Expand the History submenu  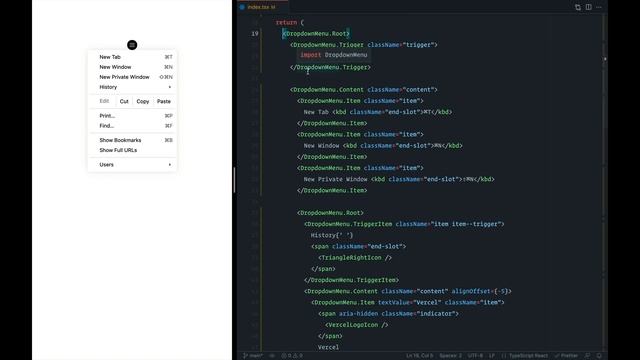[132, 87]
